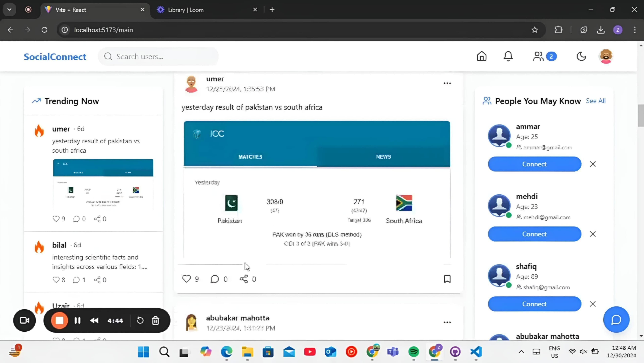
Task: Open comments on umer's main feed post
Action: [214, 279]
